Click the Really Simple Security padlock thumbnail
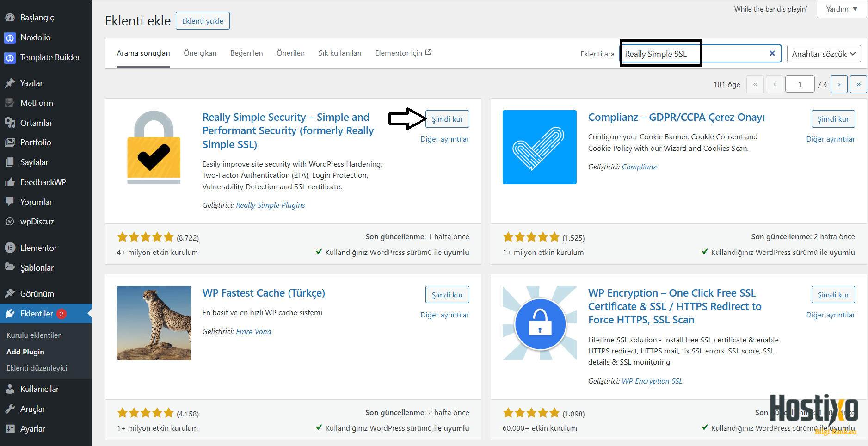The width and height of the screenshot is (868, 446). click(154, 147)
